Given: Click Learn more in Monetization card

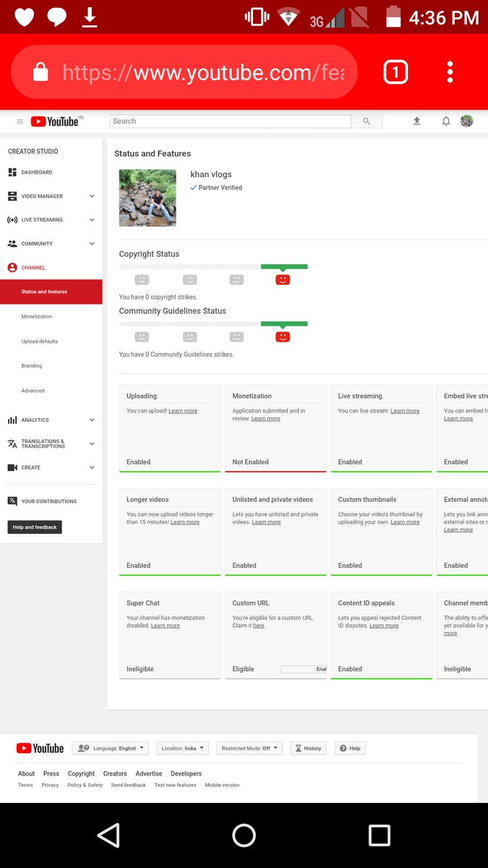Looking at the screenshot, I should 265,419.
